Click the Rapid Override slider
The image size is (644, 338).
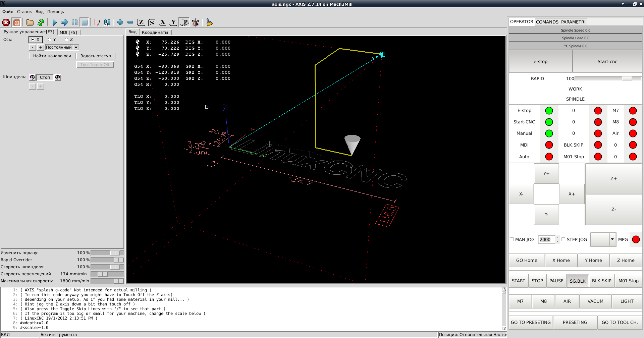pos(107,260)
